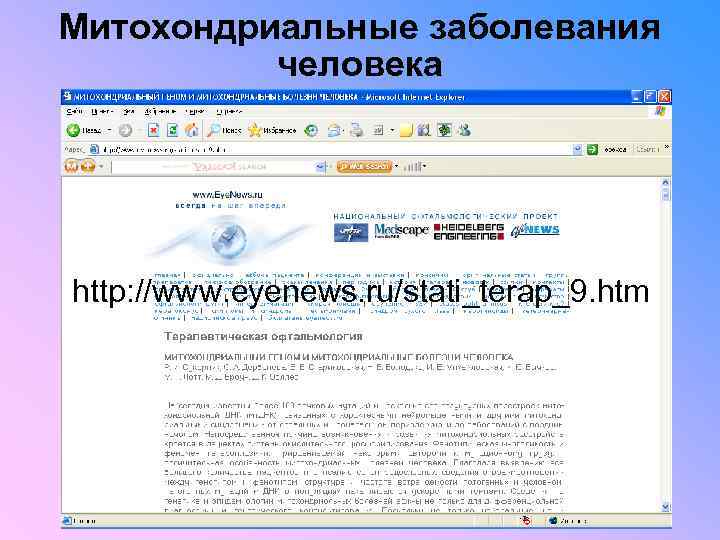This screenshot has height=540, width=720.
Task: Click into the Yahoo search text field
Action: click(x=214, y=166)
